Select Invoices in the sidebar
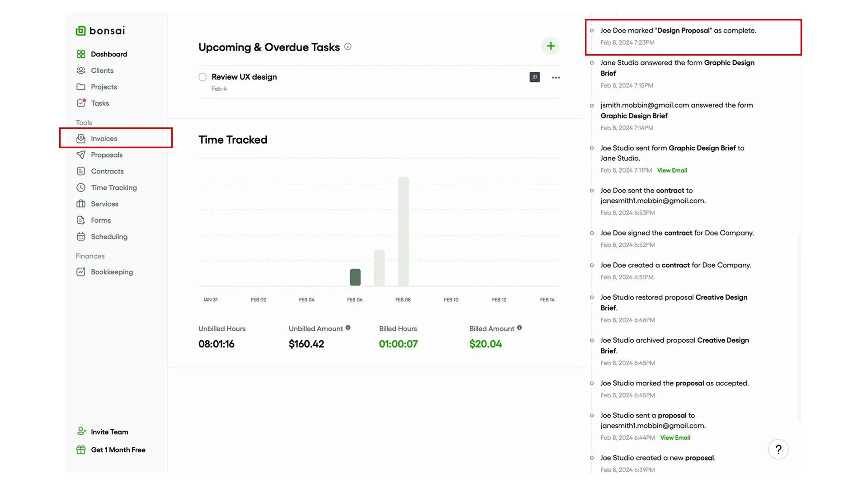This screenshot has width=868, height=488. 104,139
